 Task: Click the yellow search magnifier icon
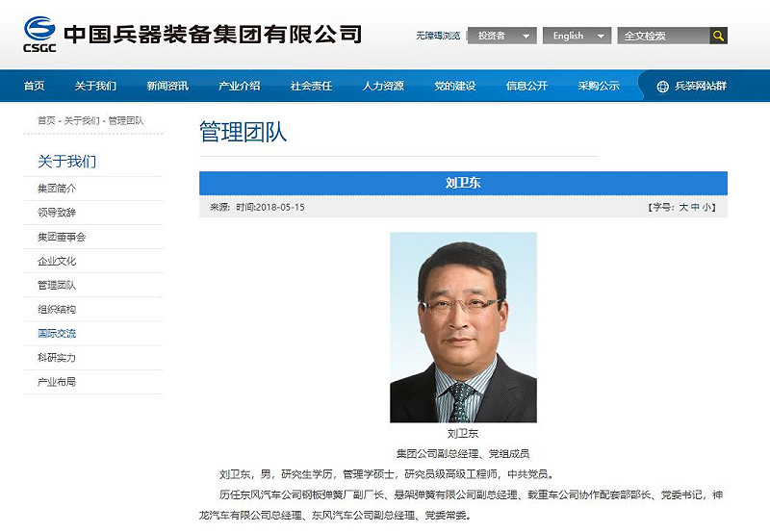[718, 36]
